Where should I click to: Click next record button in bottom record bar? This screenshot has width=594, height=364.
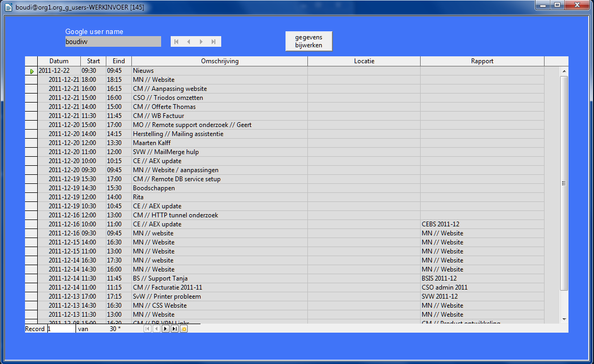click(165, 329)
